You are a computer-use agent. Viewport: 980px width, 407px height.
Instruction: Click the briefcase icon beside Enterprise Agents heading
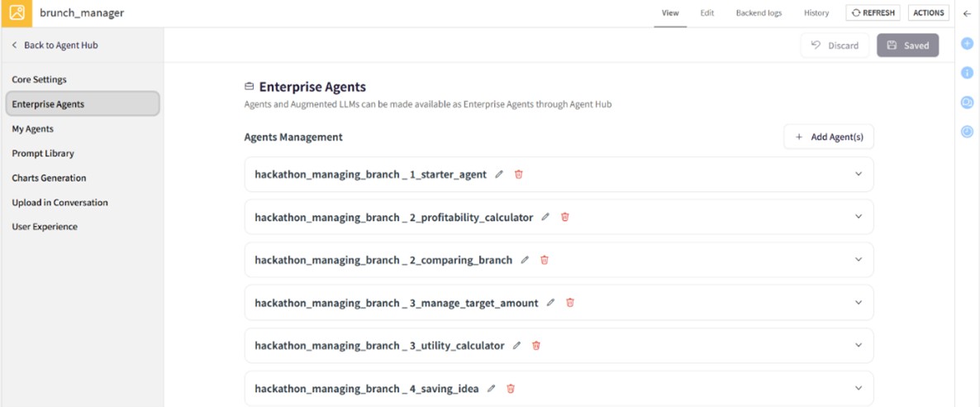click(250, 86)
